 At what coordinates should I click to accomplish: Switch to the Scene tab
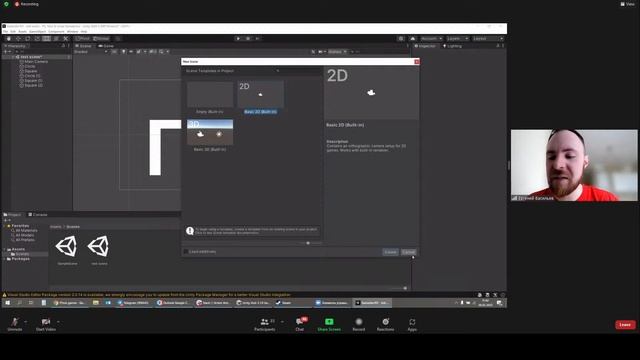pyautogui.click(x=83, y=46)
